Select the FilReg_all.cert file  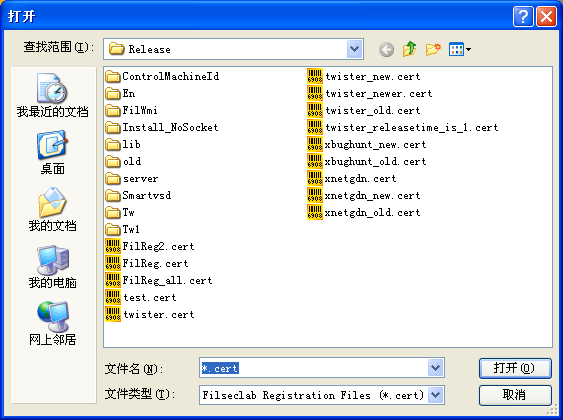click(x=159, y=280)
